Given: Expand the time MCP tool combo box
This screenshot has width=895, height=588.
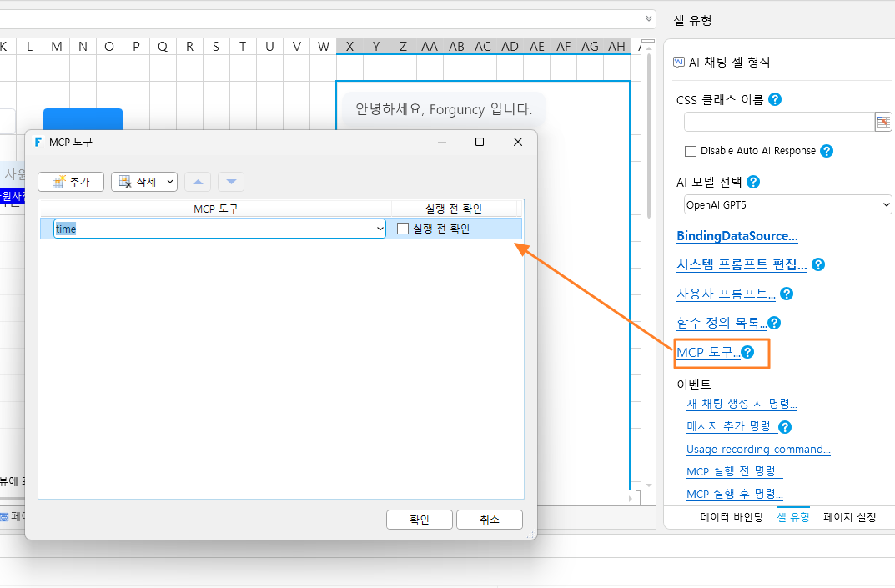Looking at the screenshot, I should [380, 229].
